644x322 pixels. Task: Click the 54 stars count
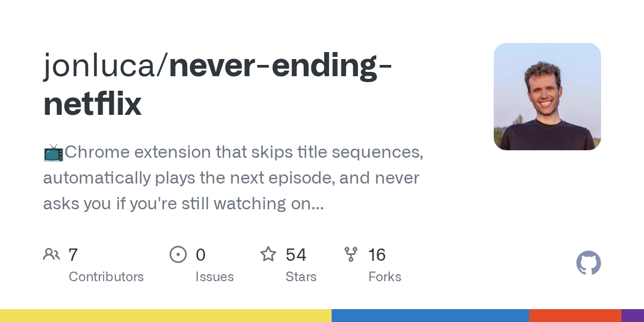click(x=296, y=254)
